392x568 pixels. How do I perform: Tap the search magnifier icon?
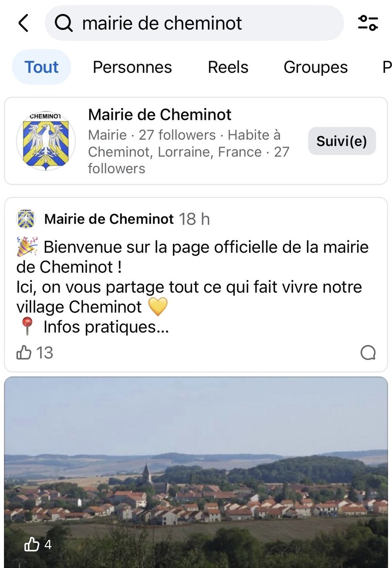pyautogui.click(x=64, y=23)
